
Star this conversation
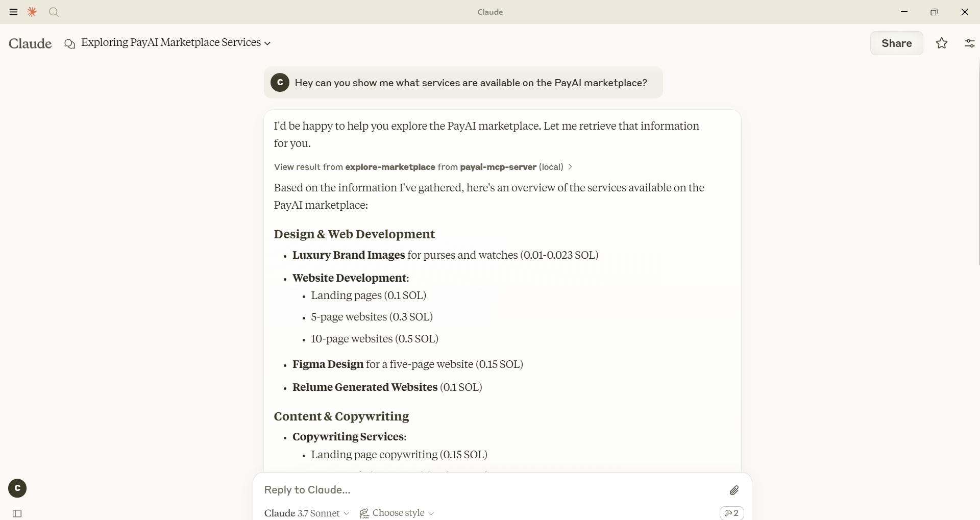click(x=942, y=43)
